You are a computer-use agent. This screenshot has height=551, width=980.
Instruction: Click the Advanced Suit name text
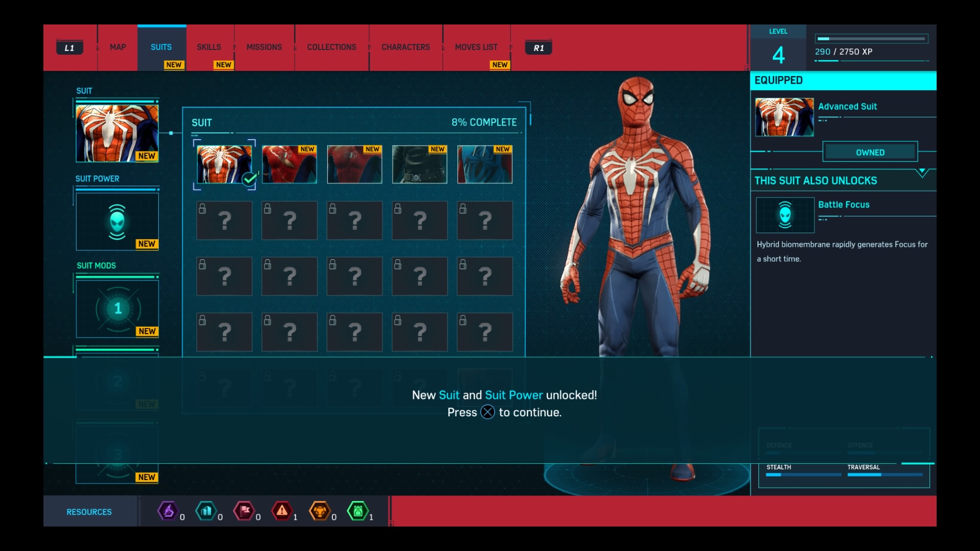847,107
